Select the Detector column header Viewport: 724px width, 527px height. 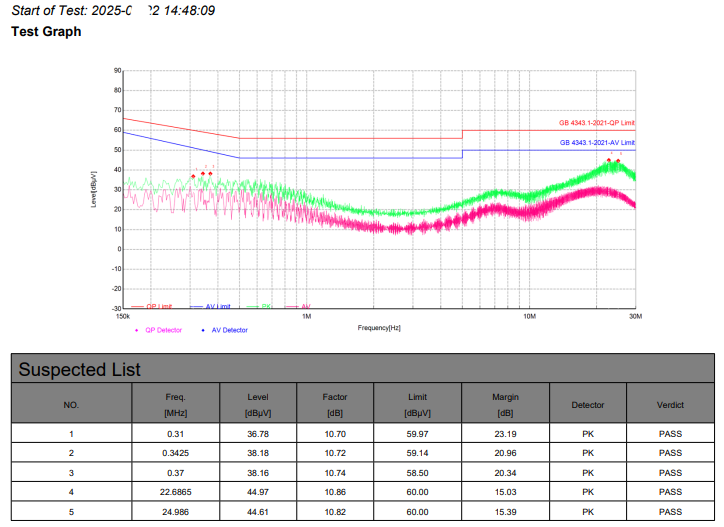(x=587, y=404)
